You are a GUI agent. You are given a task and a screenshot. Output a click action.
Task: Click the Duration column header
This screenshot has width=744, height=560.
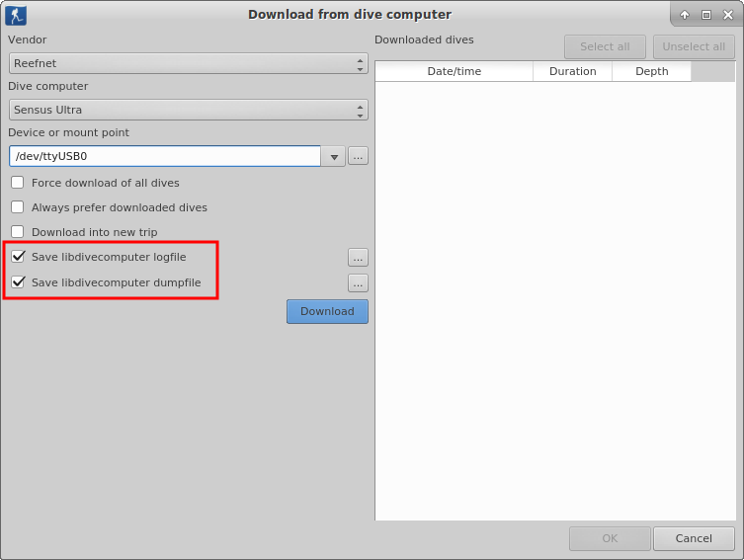tap(572, 71)
